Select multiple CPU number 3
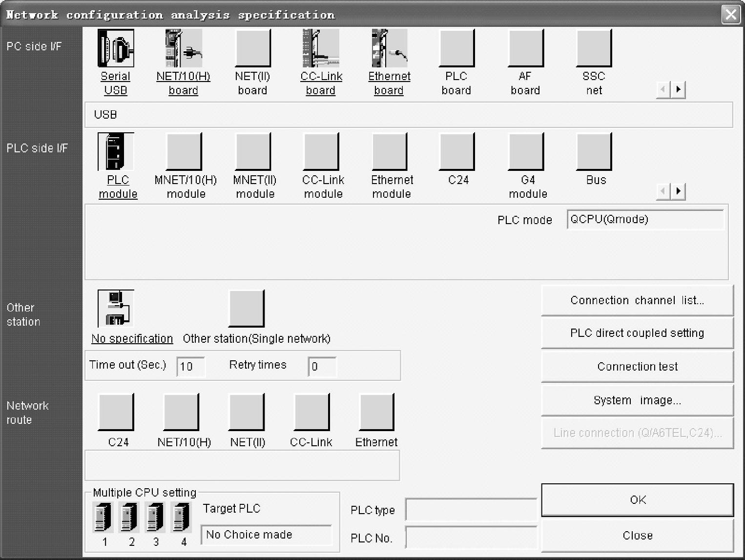 [x=155, y=518]
